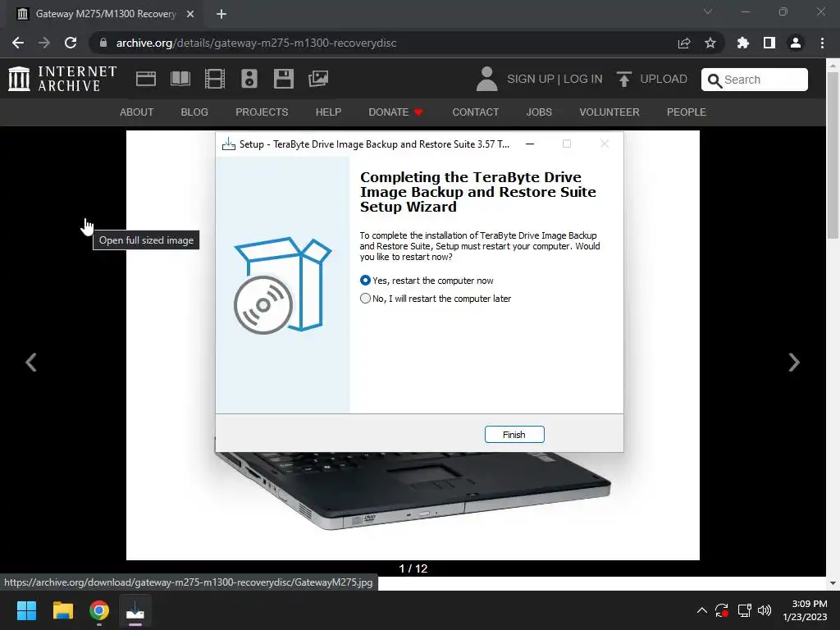Open the network tray icon
This screenshot has width=840, height=630.
point(744,610)
